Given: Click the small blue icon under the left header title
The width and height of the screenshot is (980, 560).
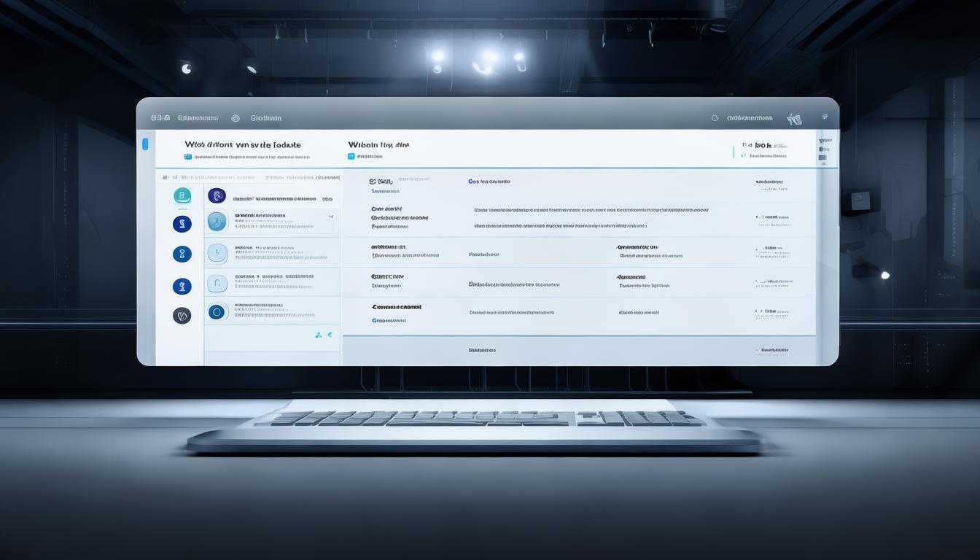Looking at the screenshot, I should click(188, 156).
